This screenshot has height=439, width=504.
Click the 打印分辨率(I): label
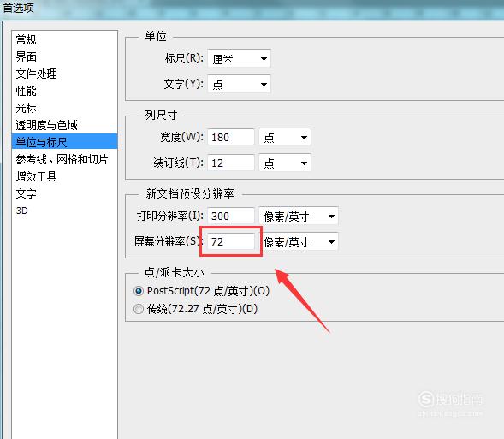coord(170,216)
